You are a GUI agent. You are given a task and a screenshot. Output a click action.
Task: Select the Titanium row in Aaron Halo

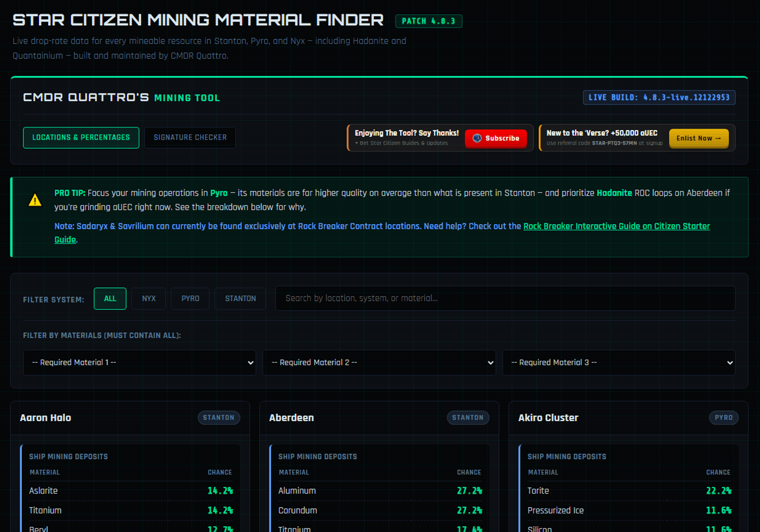coord(131,511)
